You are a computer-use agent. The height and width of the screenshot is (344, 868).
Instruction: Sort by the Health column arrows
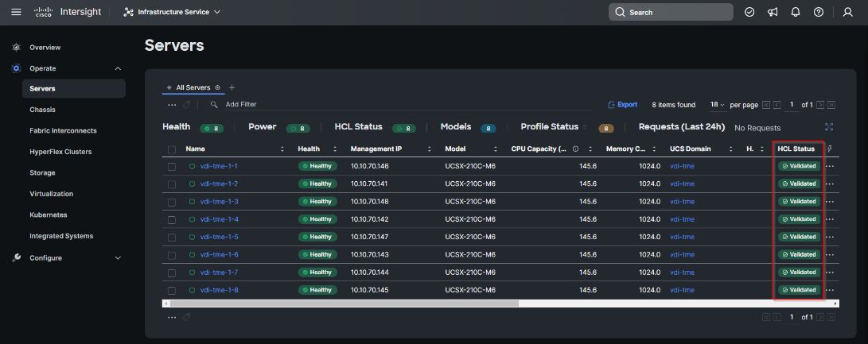point(335,149)
